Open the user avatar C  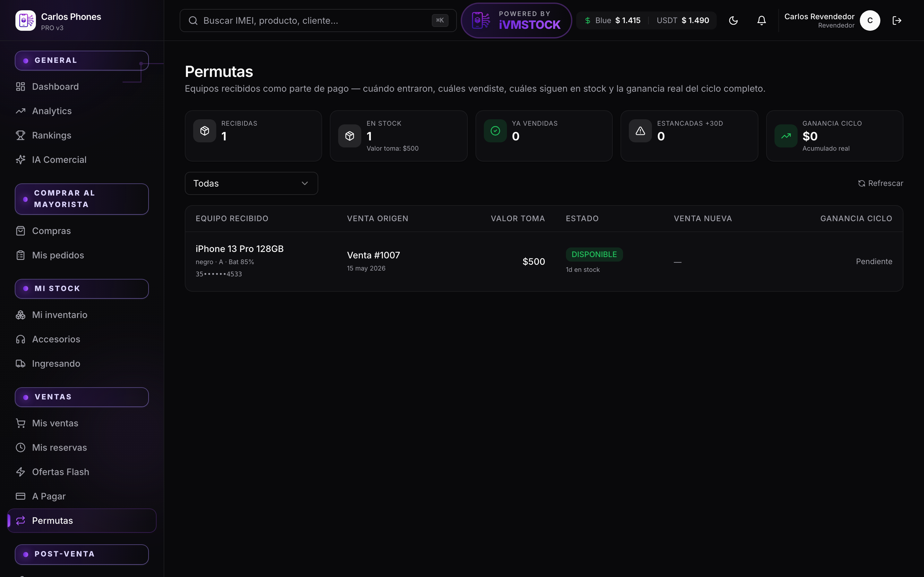tap(870, 21)
